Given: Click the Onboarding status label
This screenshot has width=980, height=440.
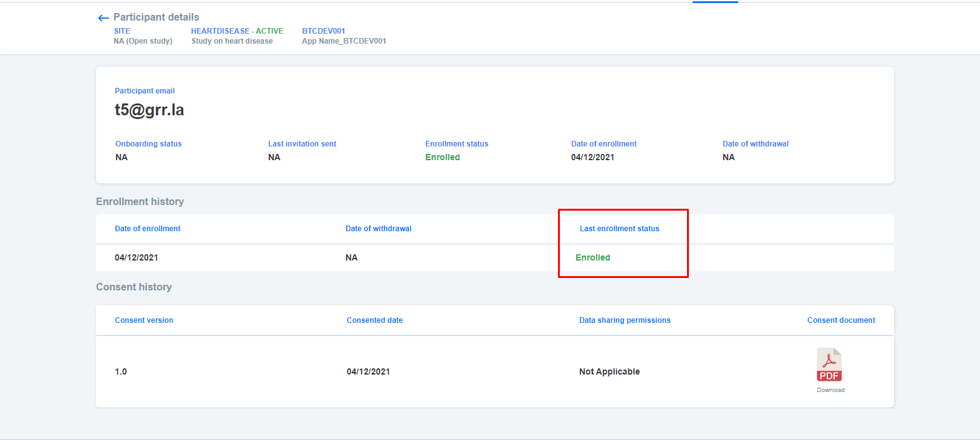Looking at the screenshot, I should point(148,144).
